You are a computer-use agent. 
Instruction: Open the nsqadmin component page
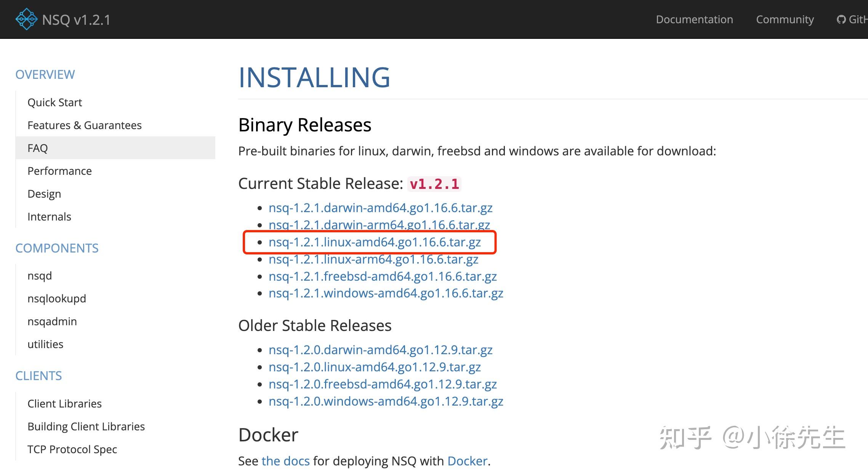point(52,321)
